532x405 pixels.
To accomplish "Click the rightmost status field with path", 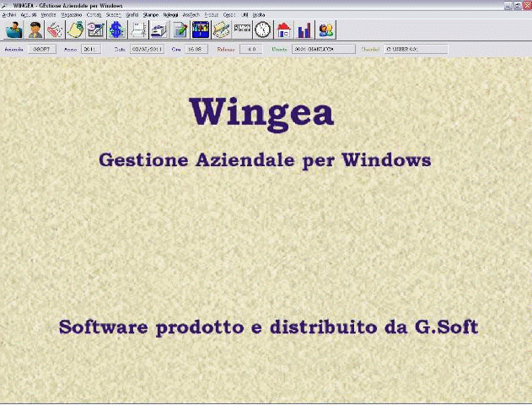I will (x=416, y=50).
